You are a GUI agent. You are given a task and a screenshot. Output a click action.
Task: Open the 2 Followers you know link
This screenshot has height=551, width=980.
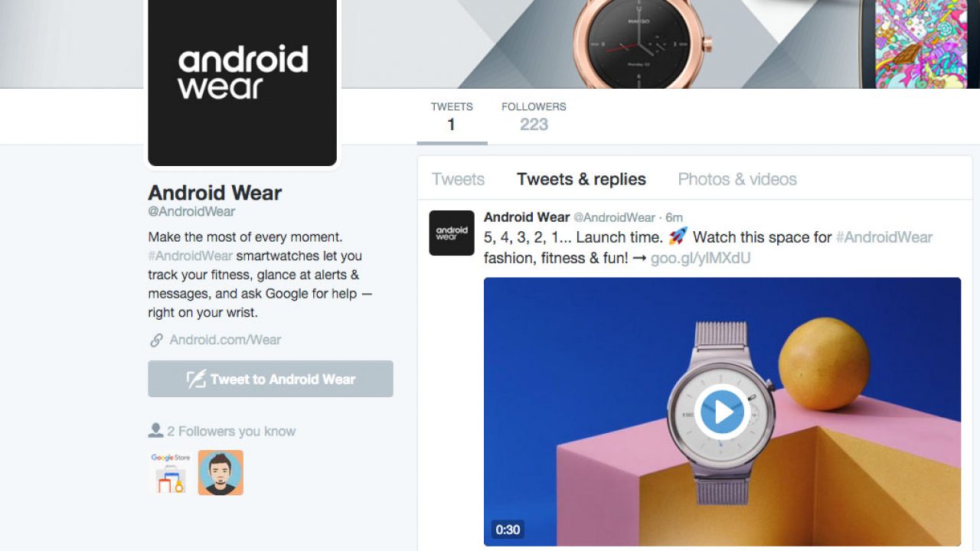(x=231, y=431)
